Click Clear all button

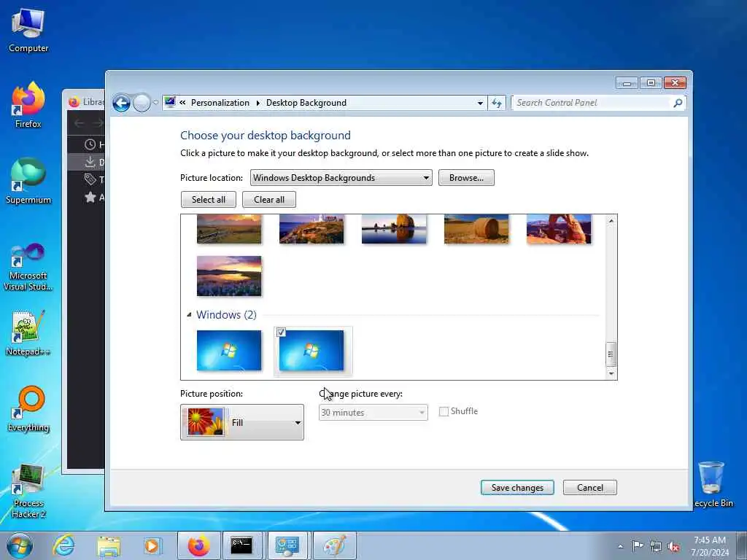(x=269, y=200)
